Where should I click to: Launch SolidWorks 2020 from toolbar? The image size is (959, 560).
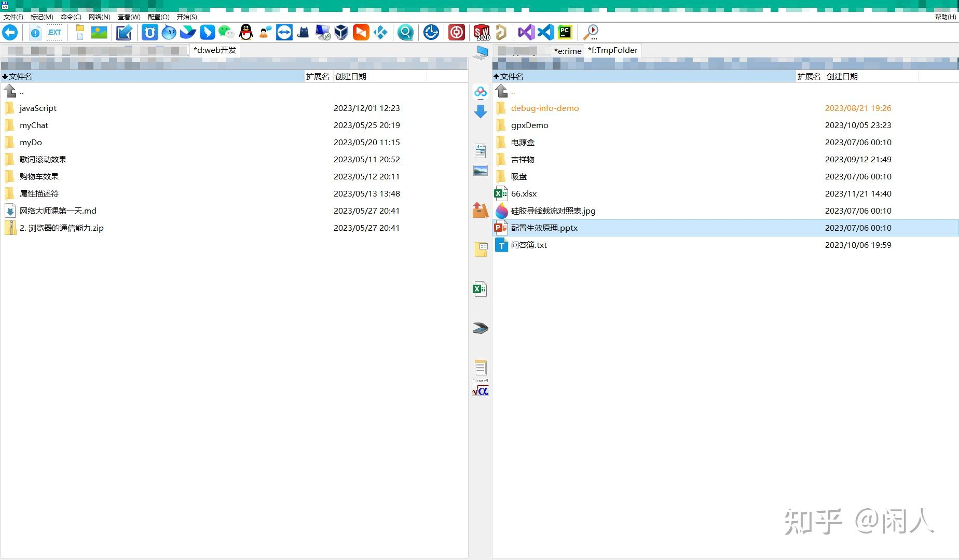(x=482, y=33)
